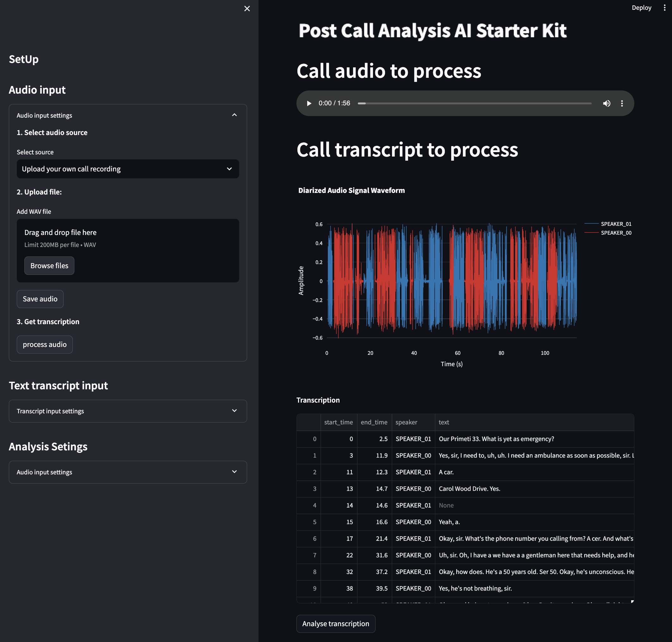This screenshot has height=642, width=672.
Task: Open audio player more options menu
Action: (622, 103)
